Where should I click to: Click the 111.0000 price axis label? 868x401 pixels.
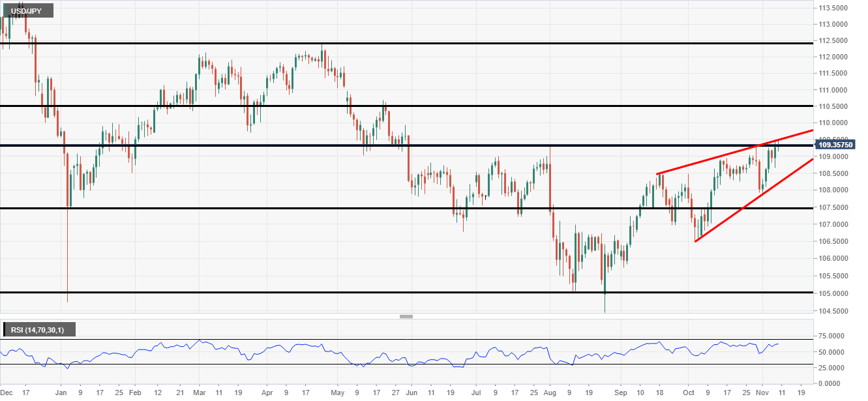[x=833, y=90]
